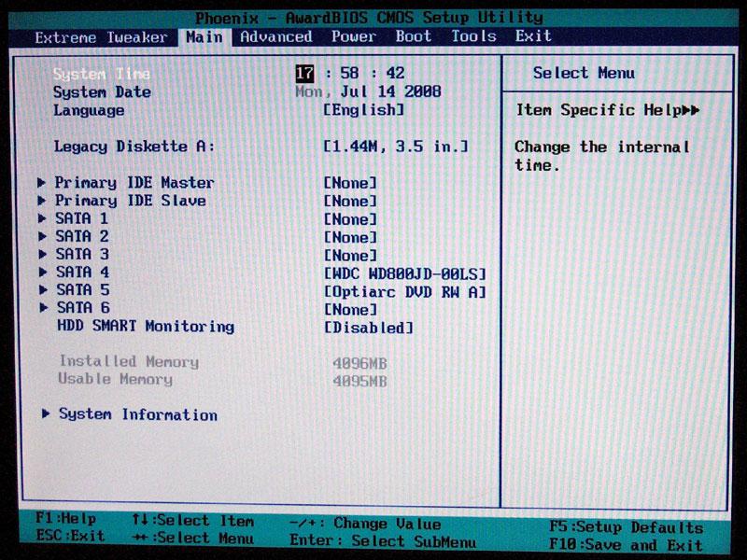Select the Exit tab
The width and height of the screenshot is (747, 560).
click(x=533, y=35)
